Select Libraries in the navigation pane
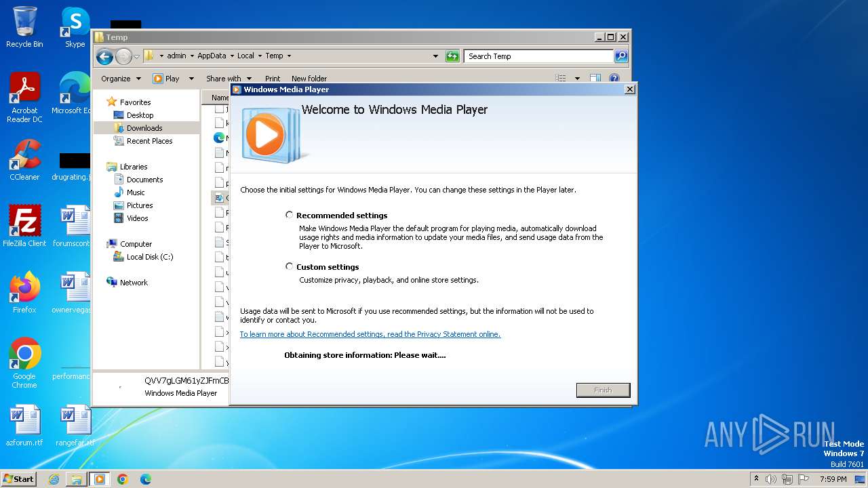The width and height of the screenshot is (868, 488). pos(134,167)
